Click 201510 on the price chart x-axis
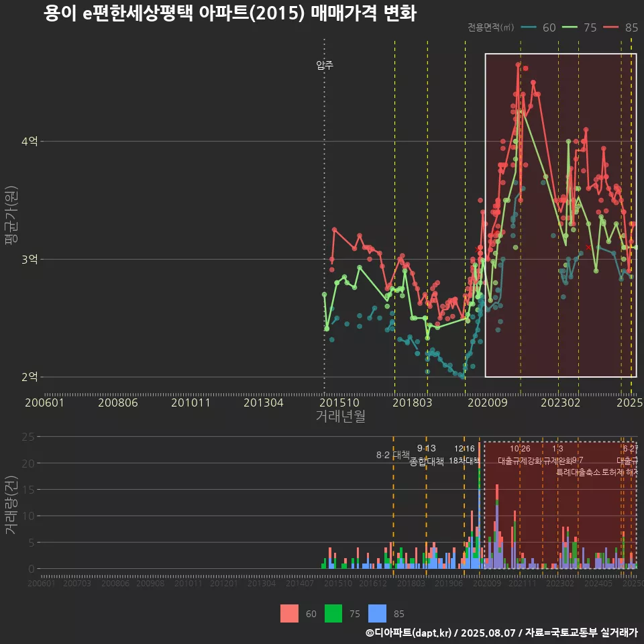The height and width of the screenshot is (644, 644). coord(339,402)
